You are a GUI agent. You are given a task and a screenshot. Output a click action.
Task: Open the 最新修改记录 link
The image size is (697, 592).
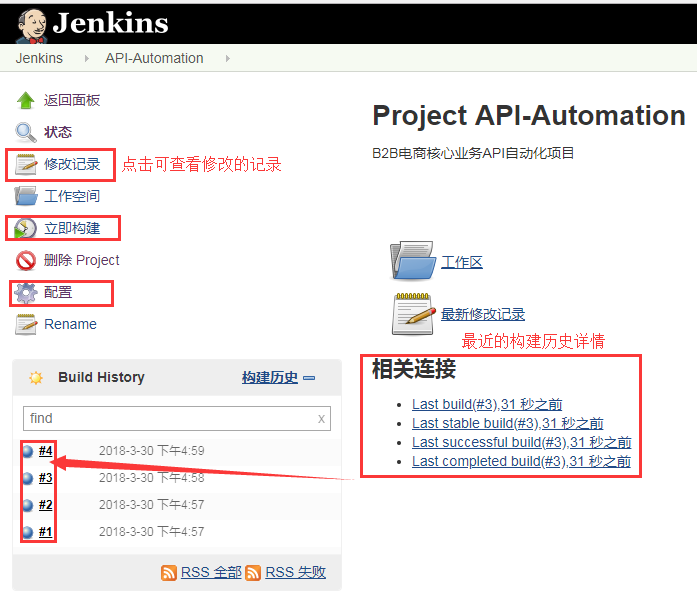tap(483, 314)
